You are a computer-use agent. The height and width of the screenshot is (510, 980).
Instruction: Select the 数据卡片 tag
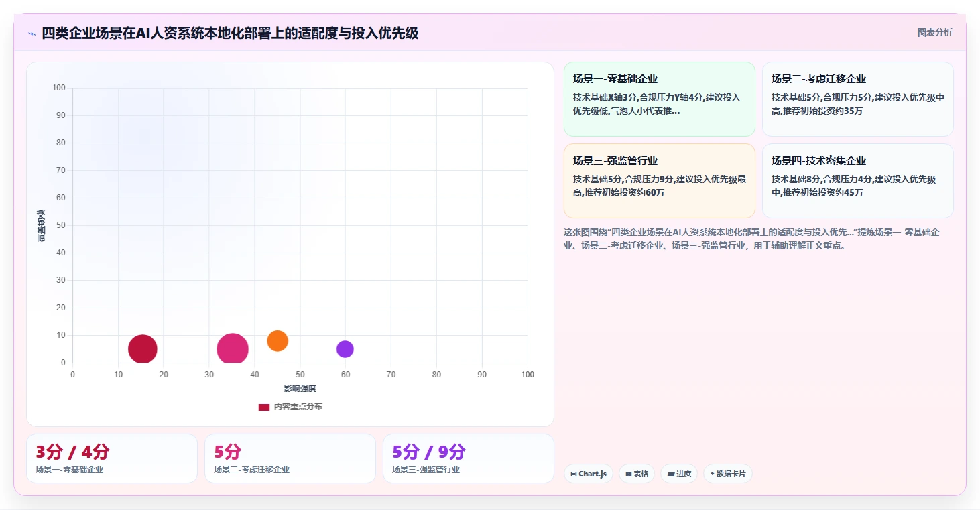coord(728,474)
